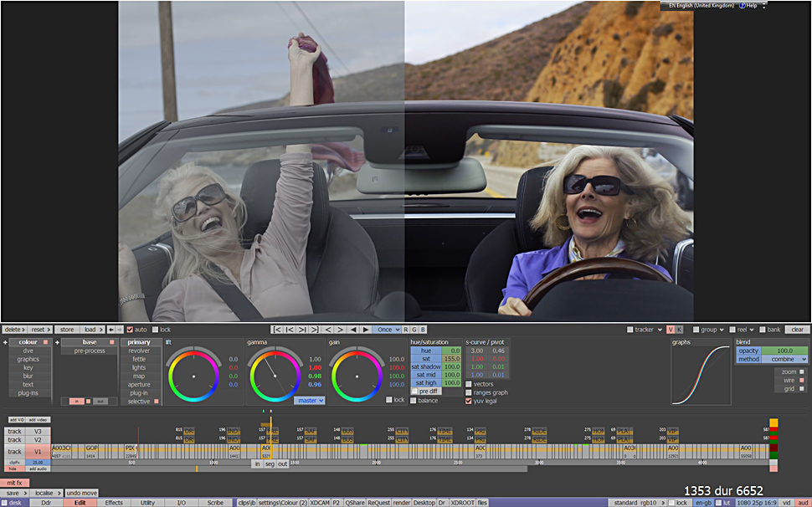The width and height of the screenshot is (812, 507).
Task: Open the master channel dropdown under gamma
Action: coord(310,401)
